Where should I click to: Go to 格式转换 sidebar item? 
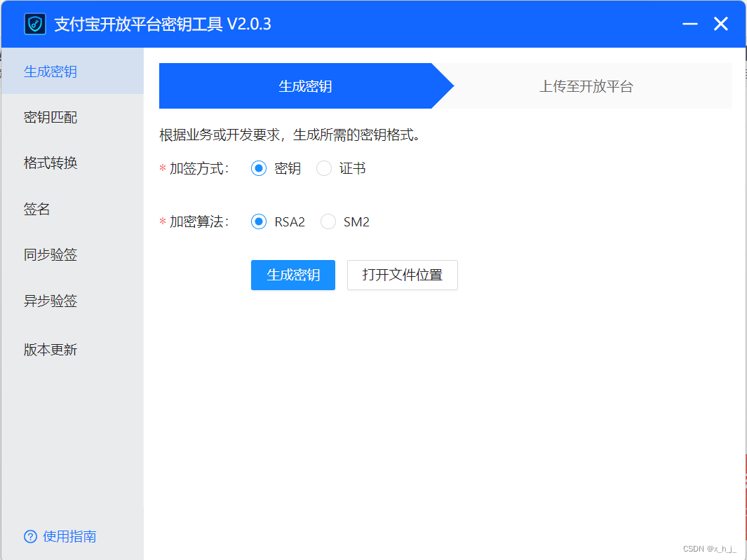pyautogui.click(x=72, y=163)
